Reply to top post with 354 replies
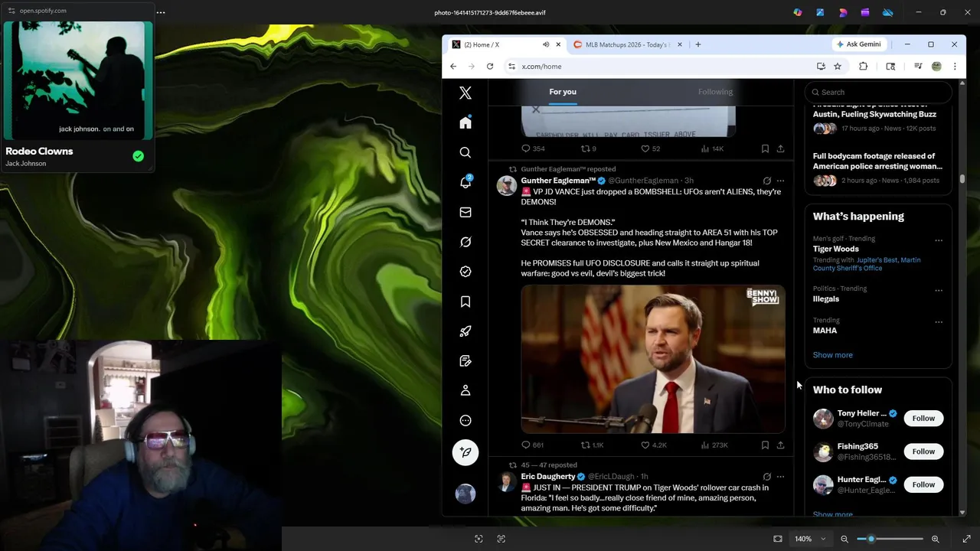The width and height of the screenshot is (980, 551). [532, 148]
